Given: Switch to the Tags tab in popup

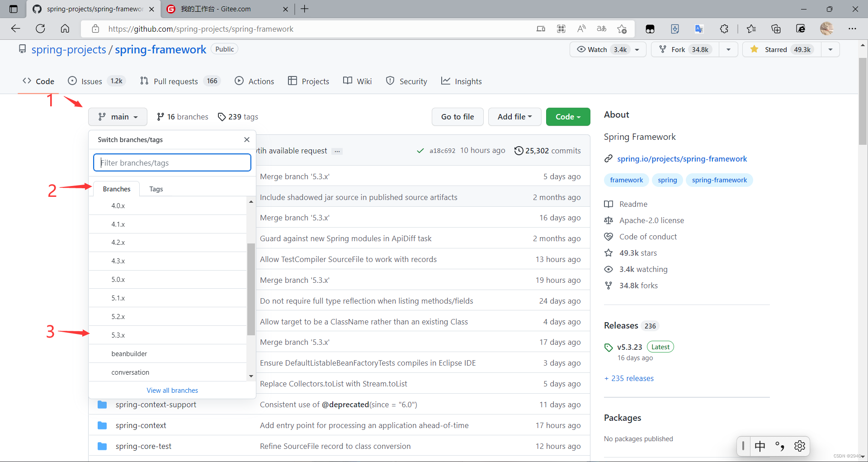Looking at the screenshot, I should point(156,189).
